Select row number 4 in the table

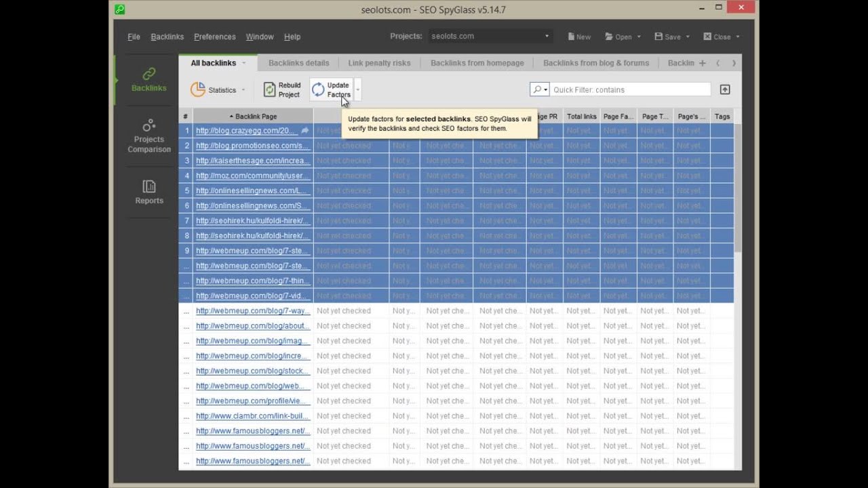coord(186,176)
